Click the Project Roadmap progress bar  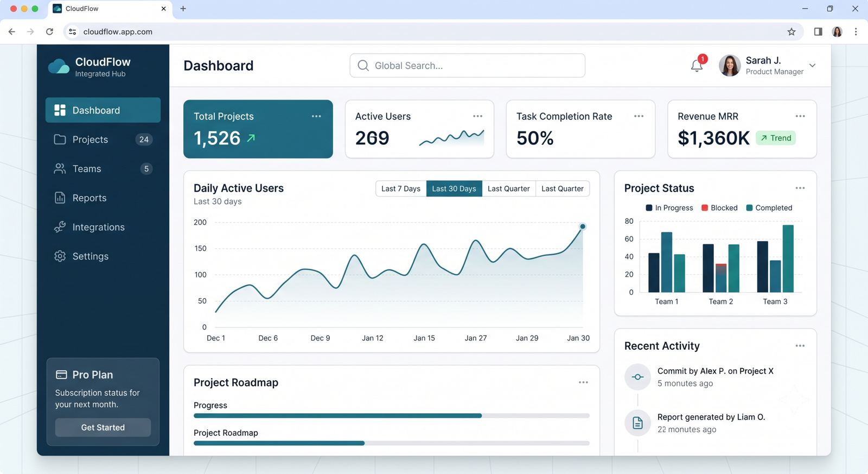pos(392,443)
